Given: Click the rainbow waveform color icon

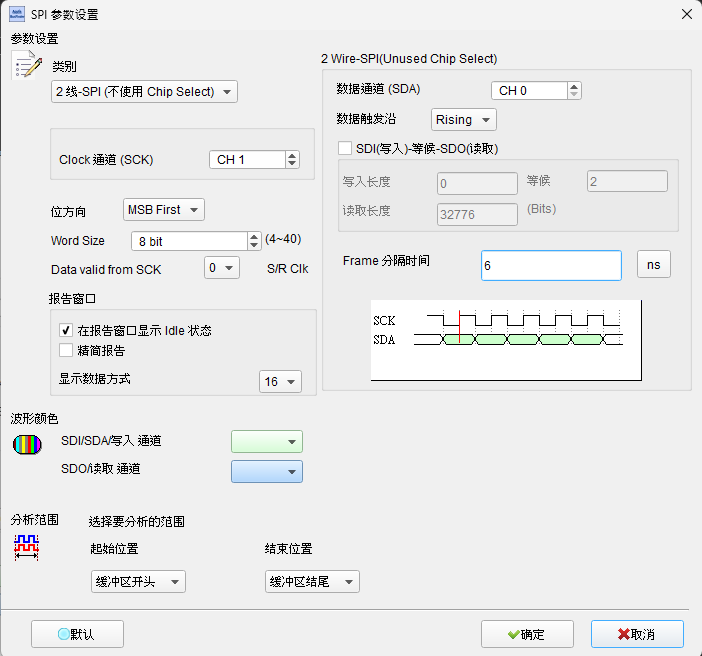Looking at the screenshot, I should (x=27, y=445).
